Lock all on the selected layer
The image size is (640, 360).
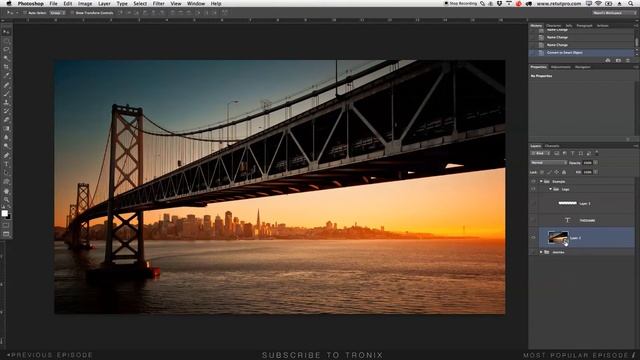(x=564, y=172)
